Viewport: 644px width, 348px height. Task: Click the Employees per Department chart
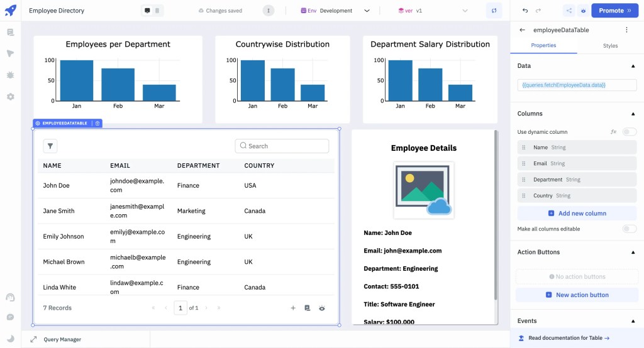(118, 80)
